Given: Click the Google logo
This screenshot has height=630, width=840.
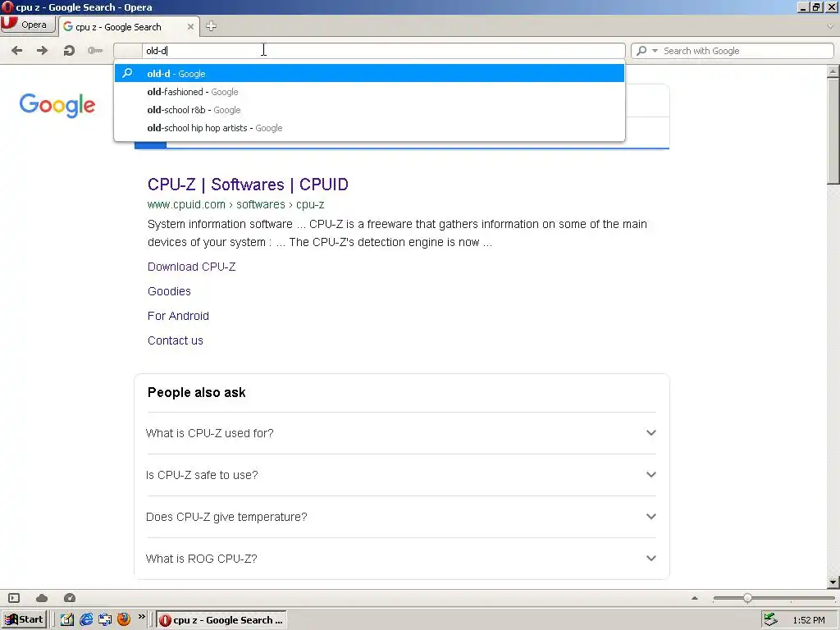Looking at the screenshot, I should pyautogui.click(x=57, y=105).
